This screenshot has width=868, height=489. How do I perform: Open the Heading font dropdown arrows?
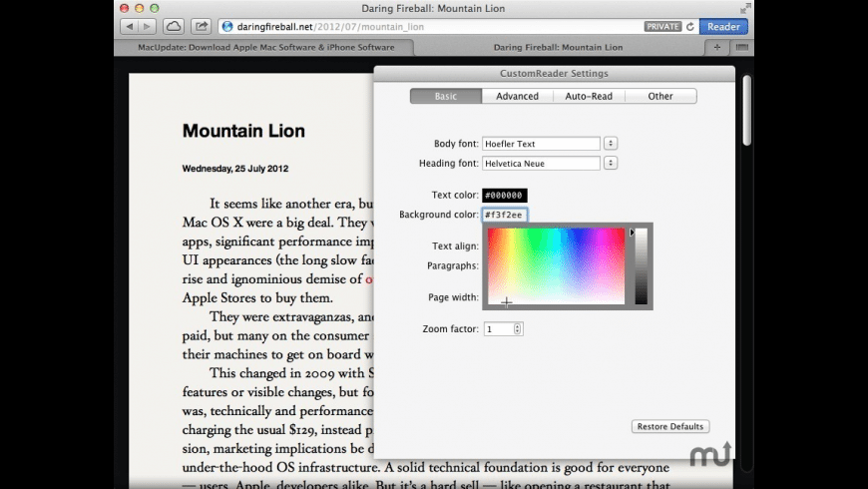point(610,164)
